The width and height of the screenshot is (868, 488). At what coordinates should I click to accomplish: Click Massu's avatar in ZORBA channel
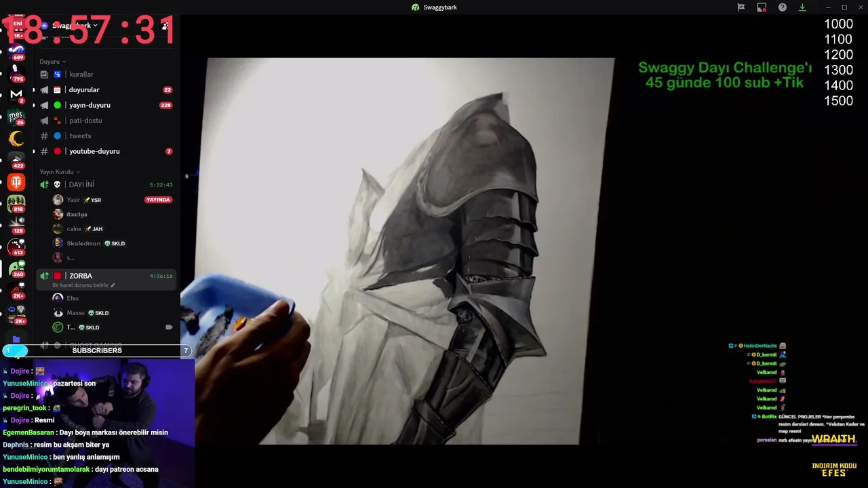pos(58,313)
